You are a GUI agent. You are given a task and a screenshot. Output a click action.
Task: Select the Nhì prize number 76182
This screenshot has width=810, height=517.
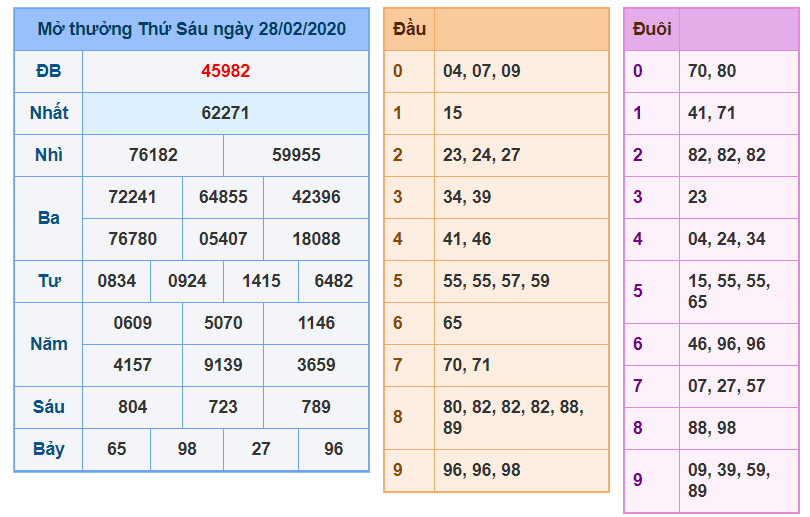point(153,155)
